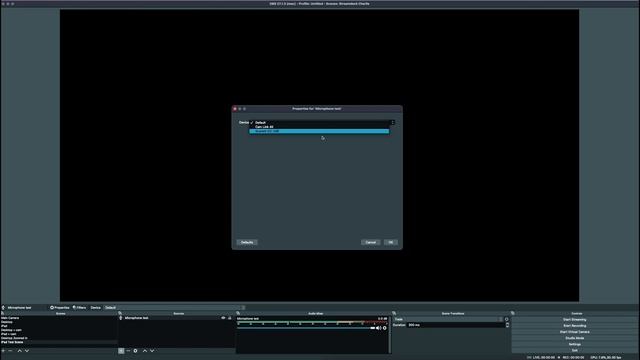Open Settings from Controls panel
Image resolution: width=640 pixels, height=360 pixels.
click(x=575, y=344)
